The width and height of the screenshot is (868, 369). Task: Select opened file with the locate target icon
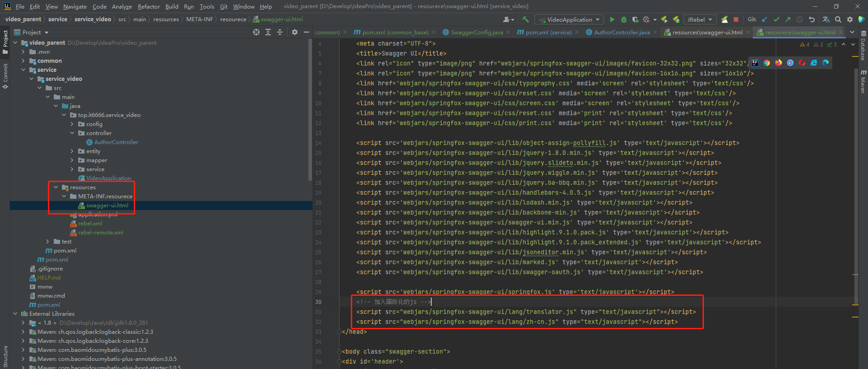tap(256, 32)
